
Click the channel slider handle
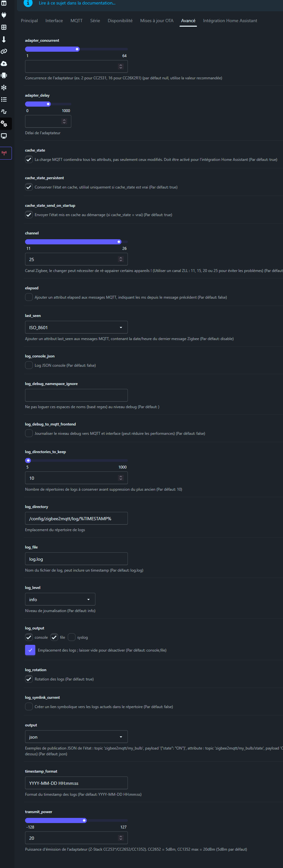point(119,242)
